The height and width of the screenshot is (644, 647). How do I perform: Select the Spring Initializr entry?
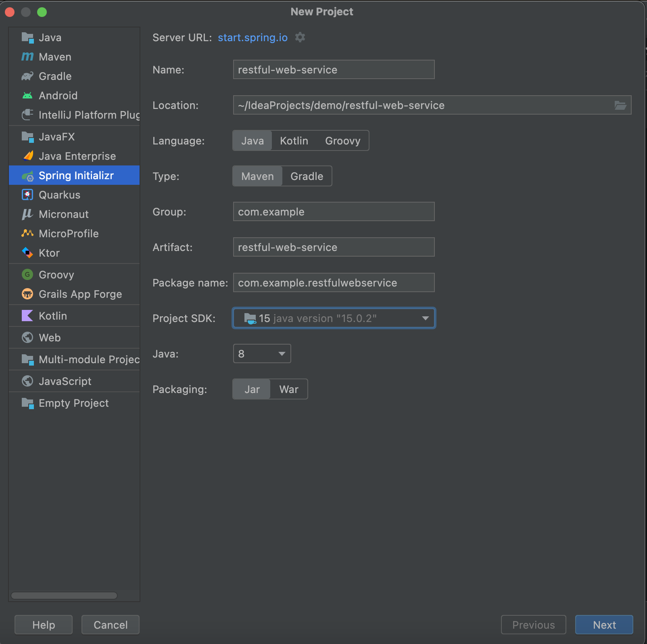[74, 176]
